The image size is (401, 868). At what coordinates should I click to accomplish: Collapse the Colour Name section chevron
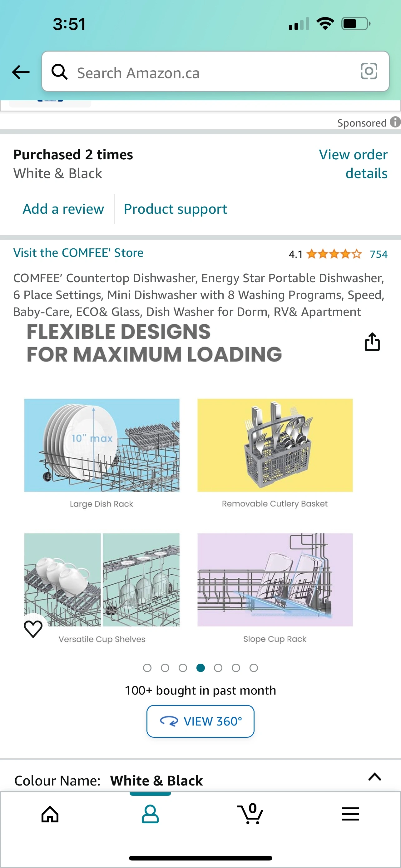pos(374,777)
